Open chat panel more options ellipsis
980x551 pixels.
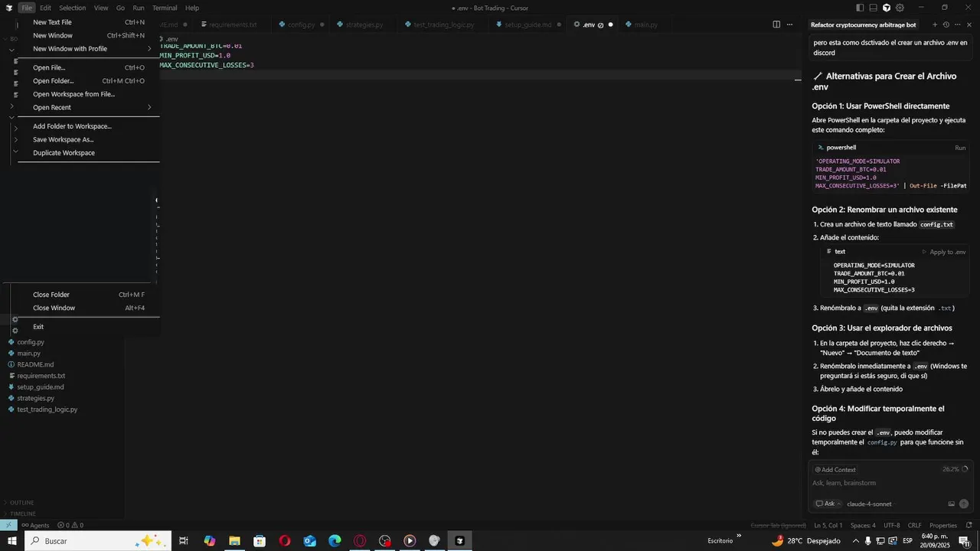957,24
